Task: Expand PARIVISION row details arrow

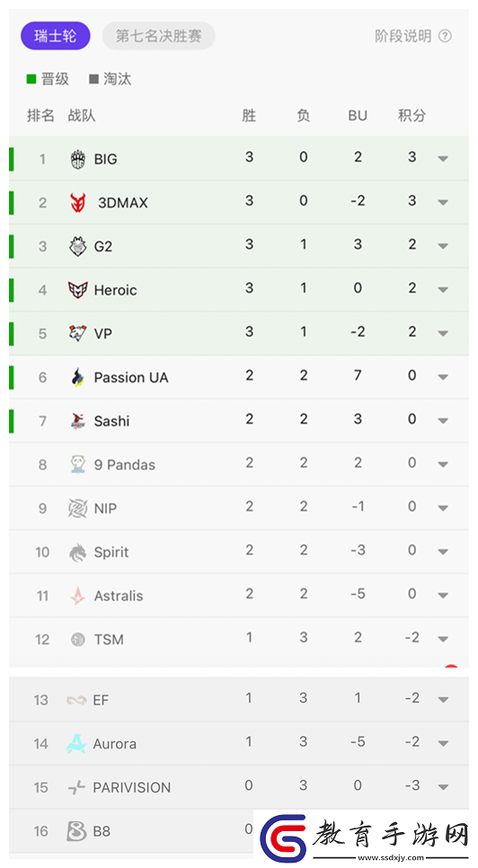Action: point(443,786)
